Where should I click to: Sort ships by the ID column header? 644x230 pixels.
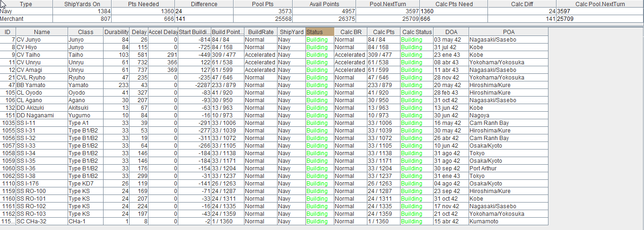coord(8,32)
